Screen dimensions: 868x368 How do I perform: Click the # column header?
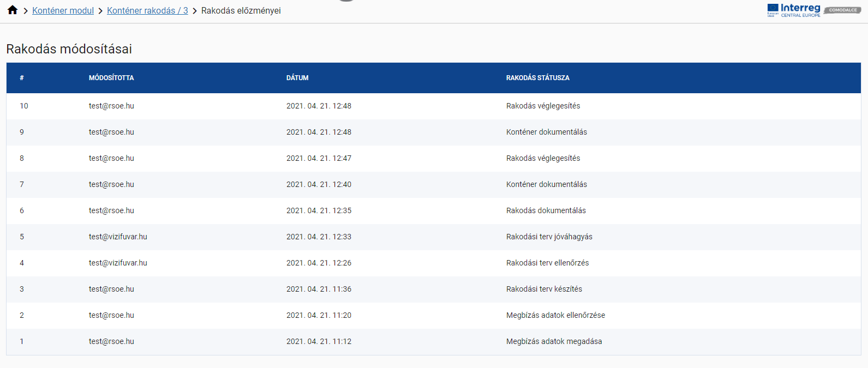click(22, 78)
